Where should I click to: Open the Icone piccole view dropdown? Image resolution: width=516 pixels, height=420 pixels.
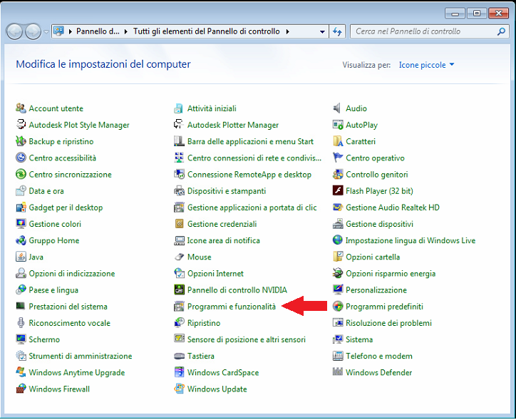point(426,65)
